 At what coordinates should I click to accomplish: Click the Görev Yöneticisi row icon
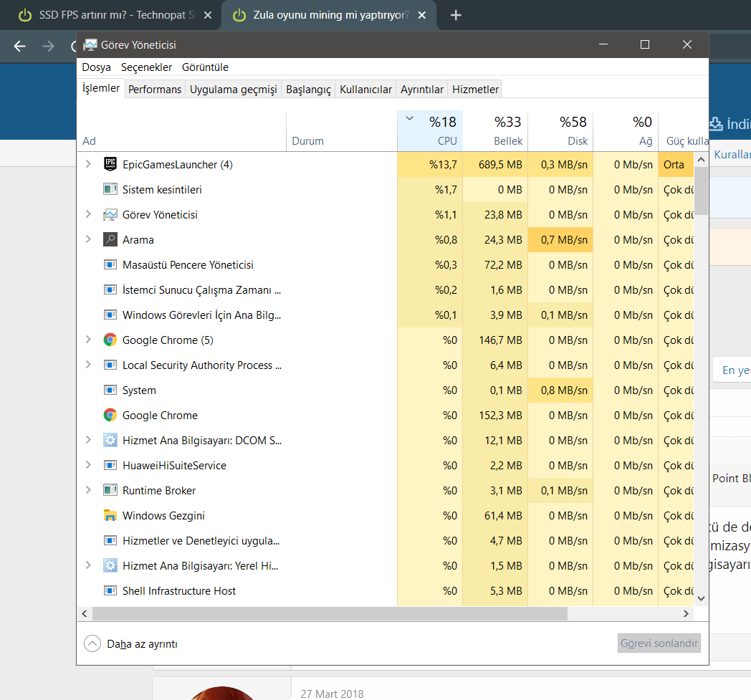pyautogui.click(x=110, y=214)
